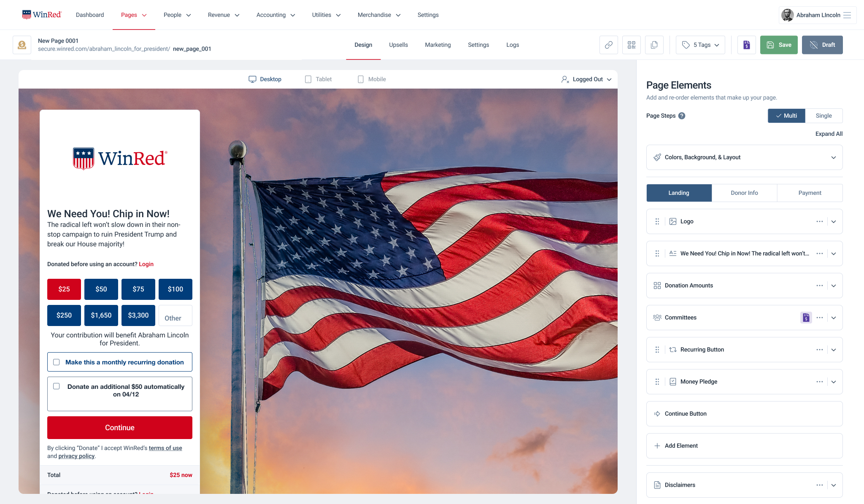Click the Other amount input field

(x=175, y=315)
